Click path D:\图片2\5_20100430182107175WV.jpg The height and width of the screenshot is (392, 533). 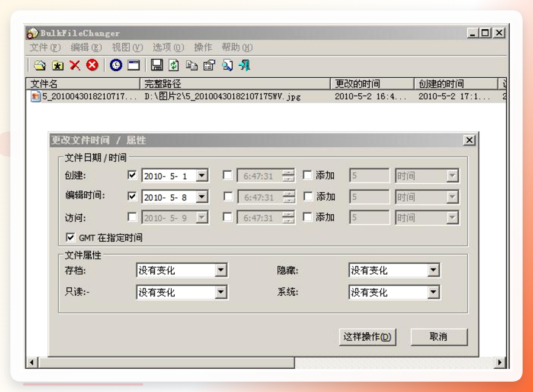point(223,96)
